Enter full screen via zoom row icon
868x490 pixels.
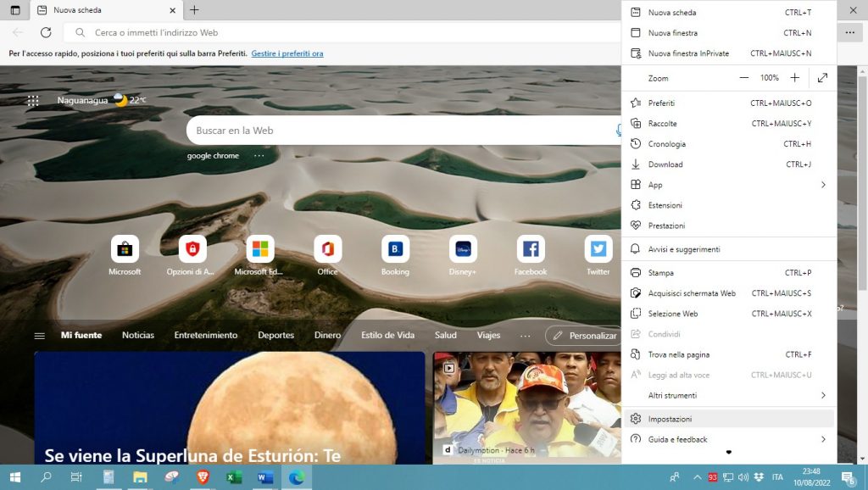822,77
